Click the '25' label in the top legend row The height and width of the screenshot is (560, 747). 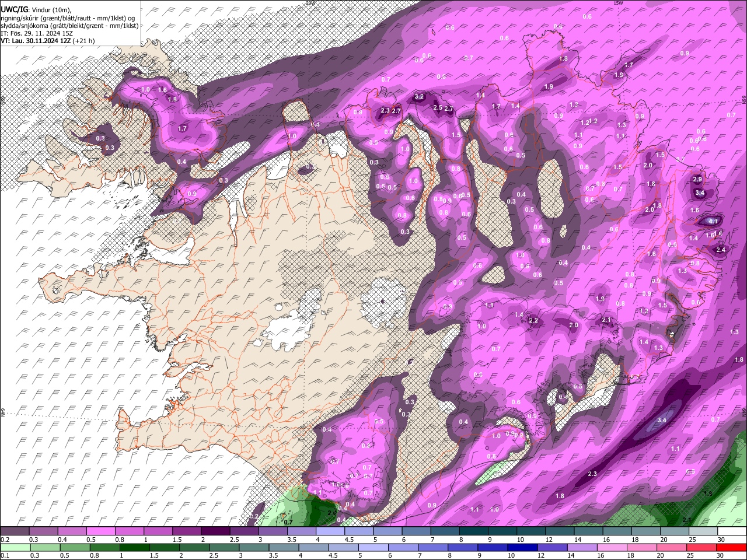pyautogui.click(x=692, y=540)
